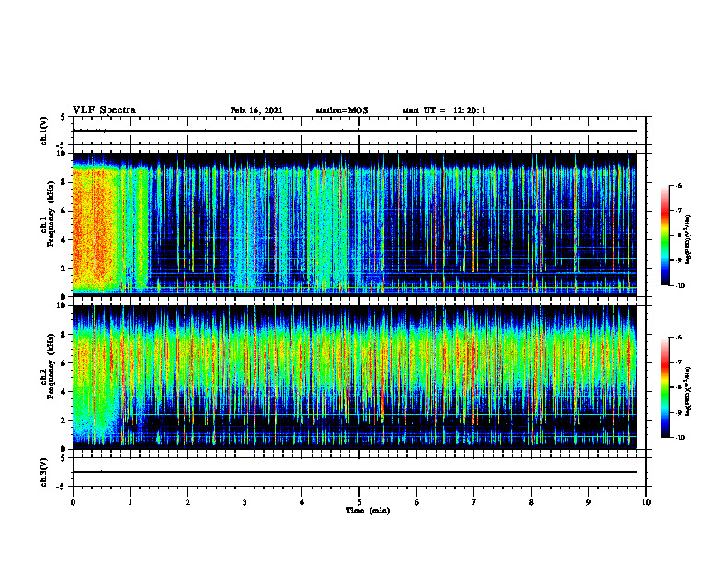Click the "8" kHz tick on ch.1 frequency axis
The width and height of the screenshot is (728, 563).
click(64, 182)
